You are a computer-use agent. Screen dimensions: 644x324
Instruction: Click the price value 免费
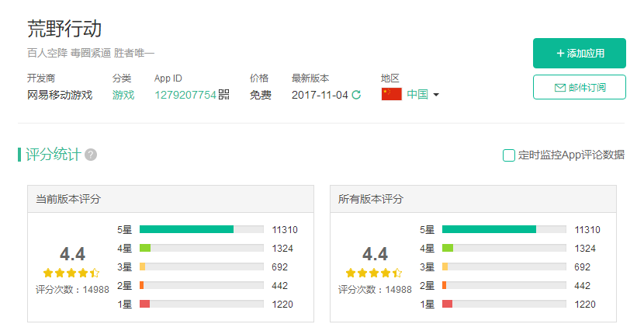(x=261, y=95)
